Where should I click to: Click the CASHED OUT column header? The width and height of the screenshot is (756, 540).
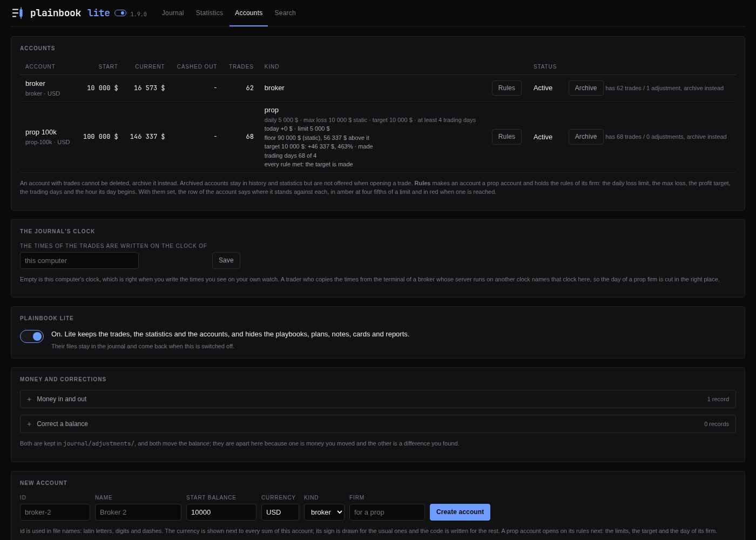click(x=197, y=66)
